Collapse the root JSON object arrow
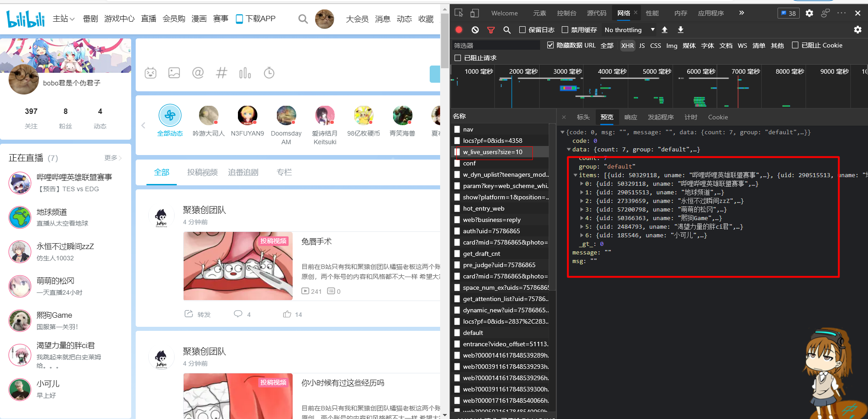868x419 pixels. tap(563, 132)
